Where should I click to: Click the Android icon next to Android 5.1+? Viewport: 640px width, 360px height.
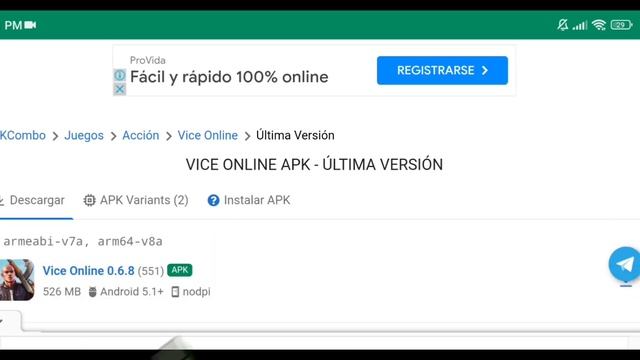click(93, 292)
